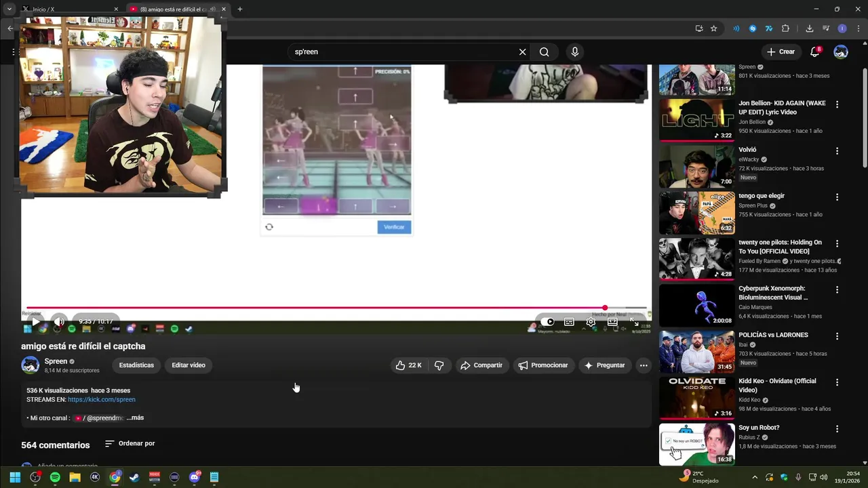Open options for the Volvió video

[x=837, y=150]
